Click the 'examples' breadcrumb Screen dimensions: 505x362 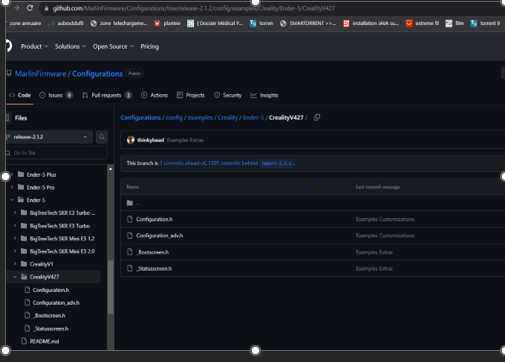point(200,117)
